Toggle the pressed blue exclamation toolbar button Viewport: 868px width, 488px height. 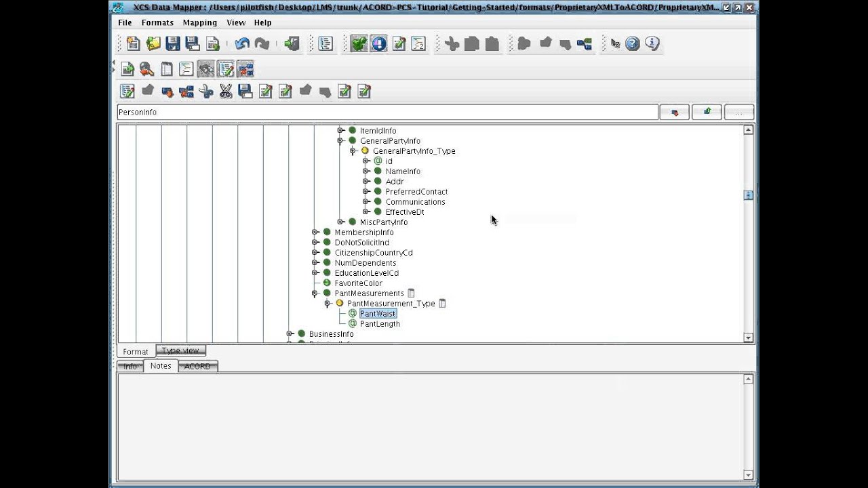[378, 43]
